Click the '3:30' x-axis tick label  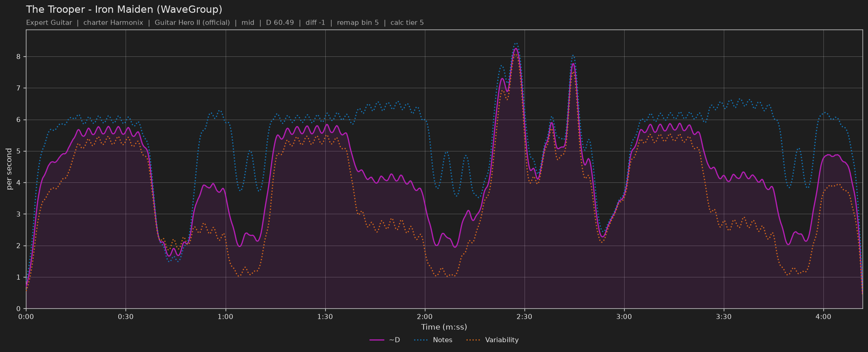tap(723, 317)
